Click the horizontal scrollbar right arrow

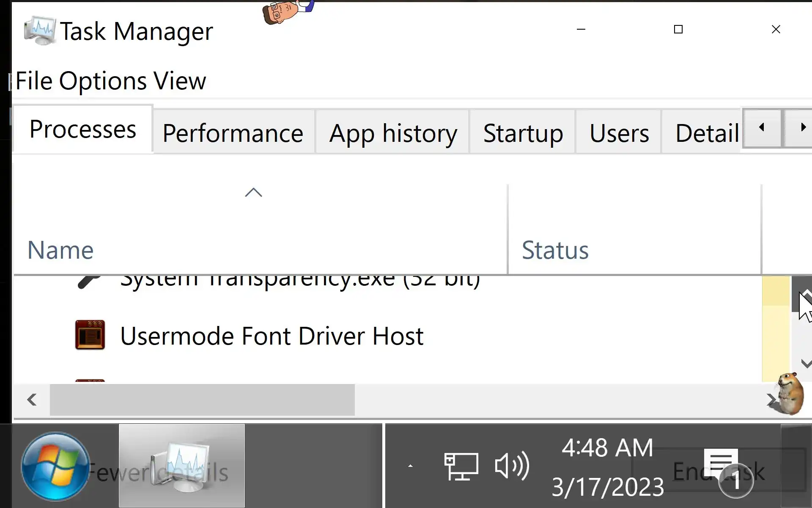coord(771,400)
